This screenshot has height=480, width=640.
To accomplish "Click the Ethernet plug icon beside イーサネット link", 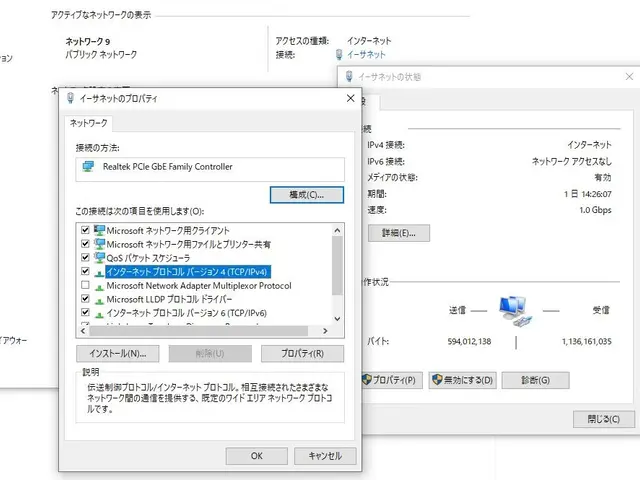I will click(339, 54).
